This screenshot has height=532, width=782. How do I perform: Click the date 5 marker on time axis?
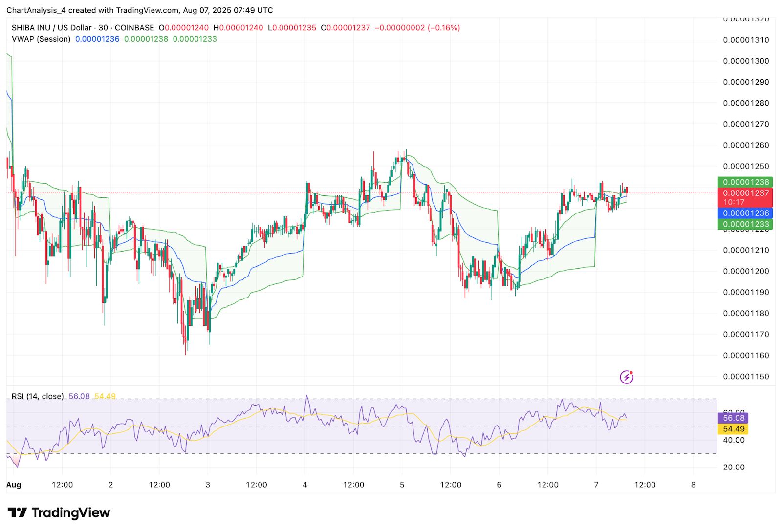[402, 485]
